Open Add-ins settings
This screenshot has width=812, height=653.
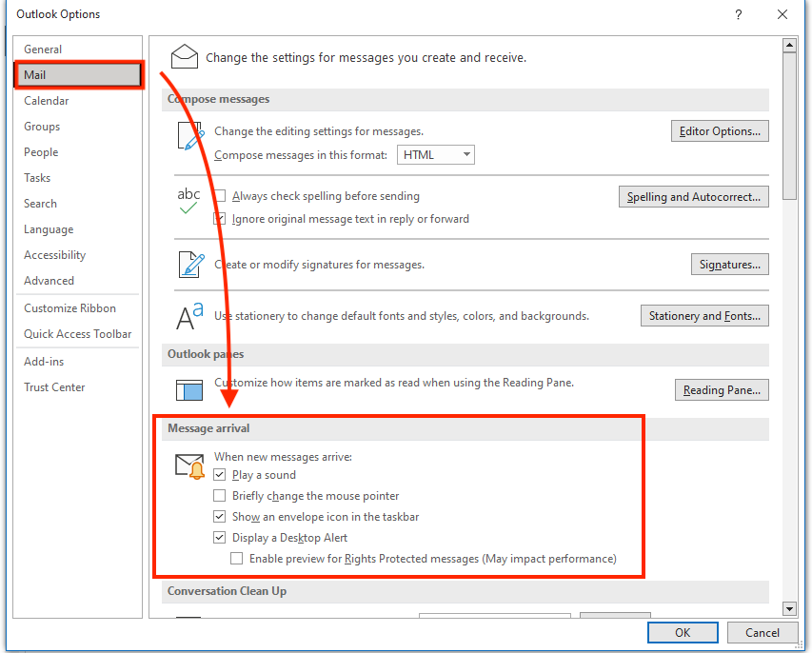(x=78, y=362)
